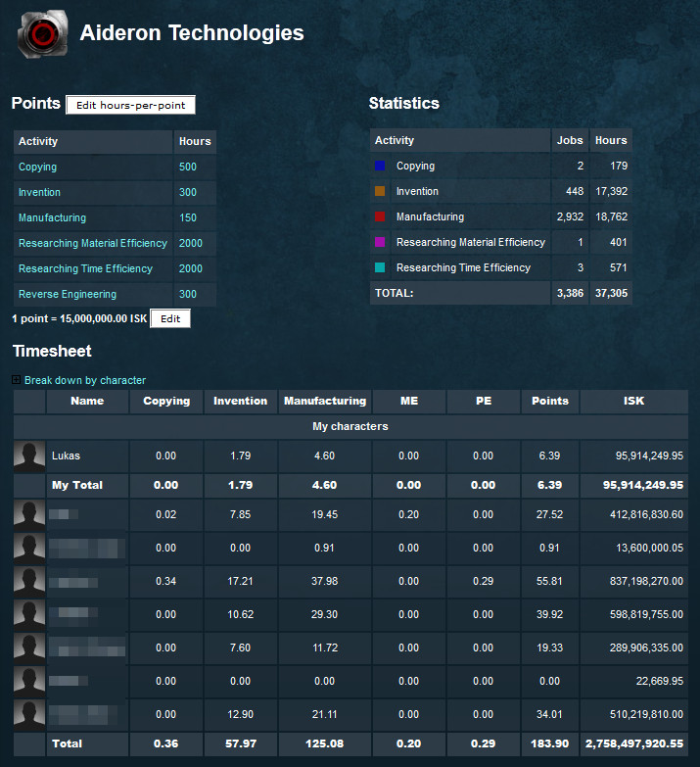This screenshot has width=700, height=767.
Task: Click the portrait in the 412,816,830.60 ISK row
Action: pos(29,514)
